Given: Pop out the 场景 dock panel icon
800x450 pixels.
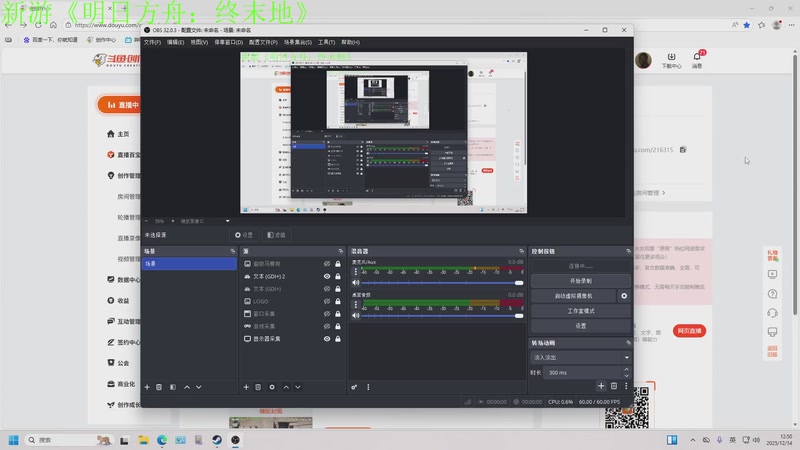Looking at the screenshot, I should [233, 251].
